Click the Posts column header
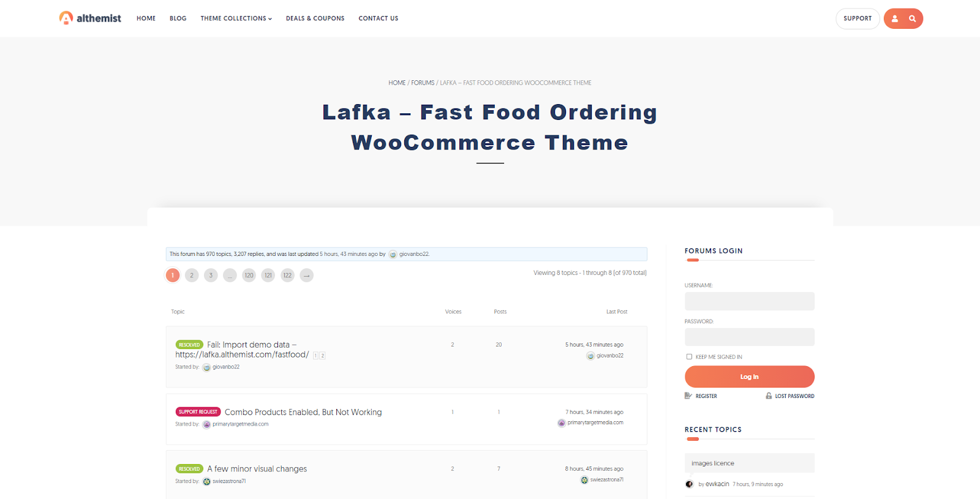 (500, 312)
